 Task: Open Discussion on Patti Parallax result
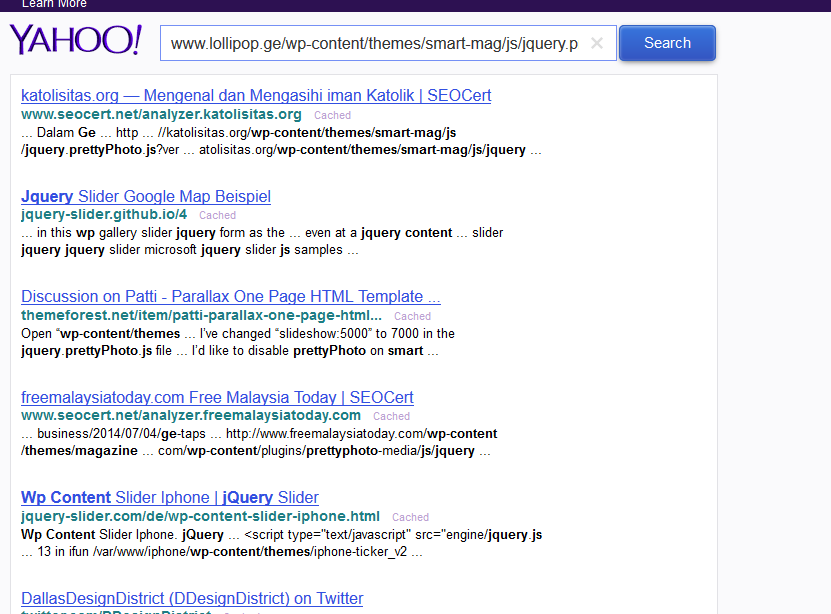point(231,297)
